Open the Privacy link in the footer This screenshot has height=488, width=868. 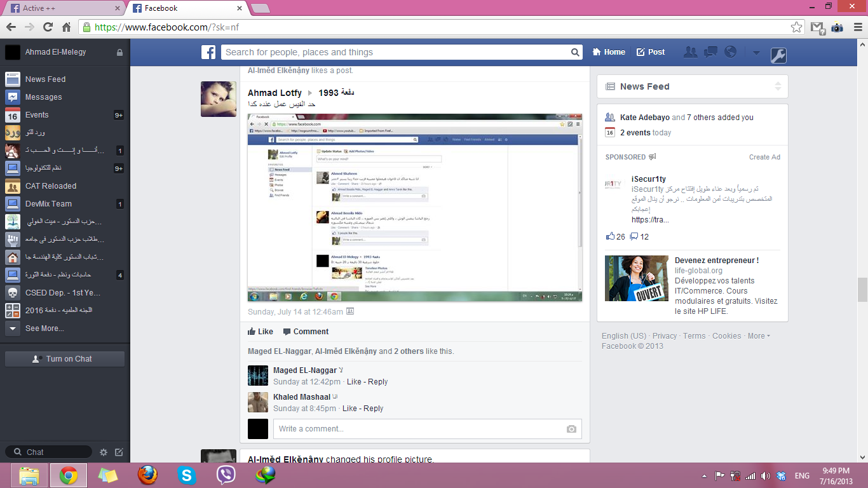tap(665, 336)
